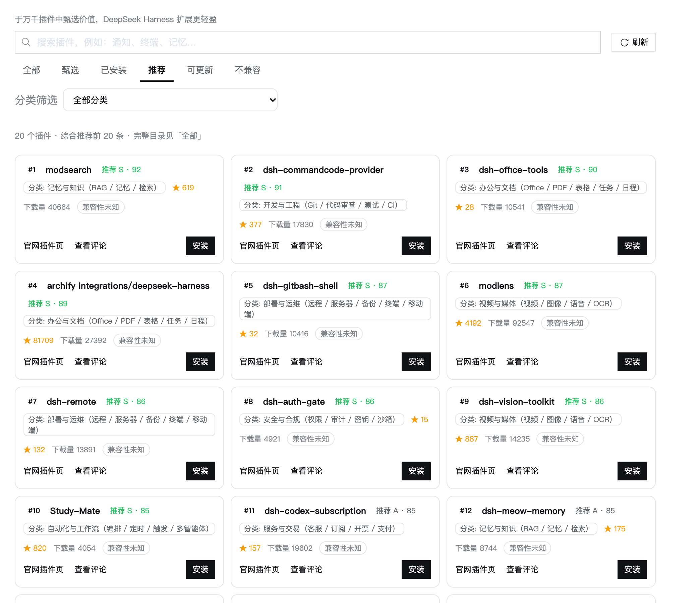Image resolution: width=700 pixels, height=603 pixels.
Task: Click the dsh-codex-subscription plugin title
Action: 315,511
